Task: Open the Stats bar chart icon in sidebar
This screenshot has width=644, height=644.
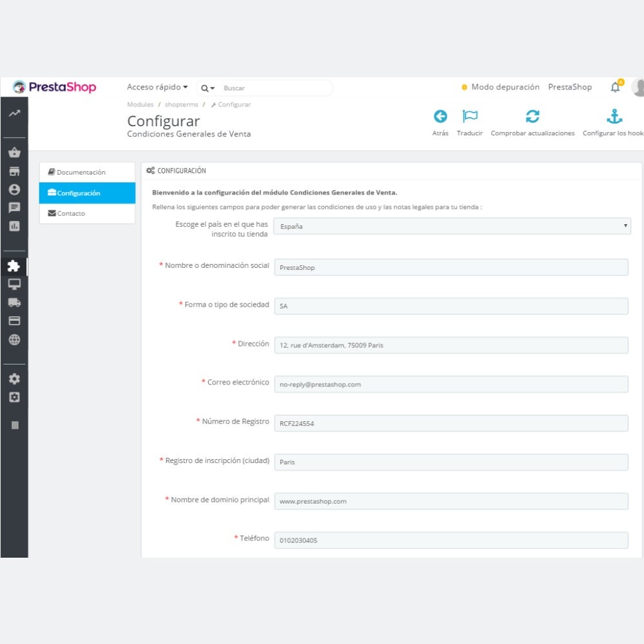Action: (14, 226)
